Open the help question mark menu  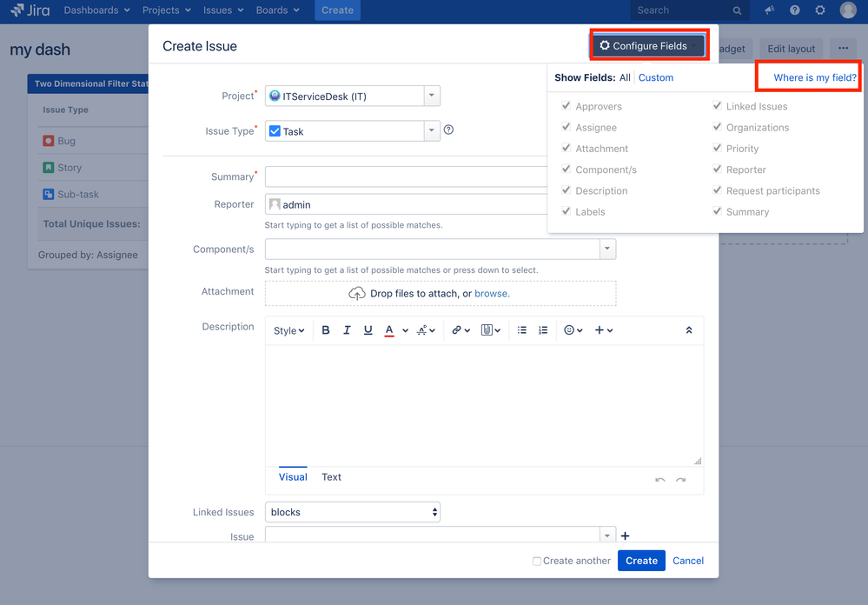pyautogui.click(x=795, y=10)
